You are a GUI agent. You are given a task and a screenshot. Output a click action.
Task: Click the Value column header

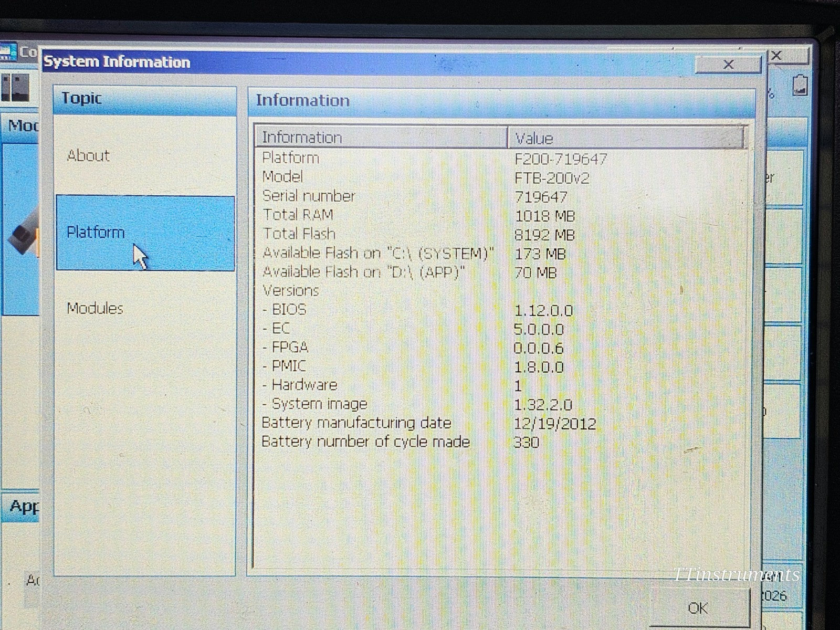(x=626, y=138)
